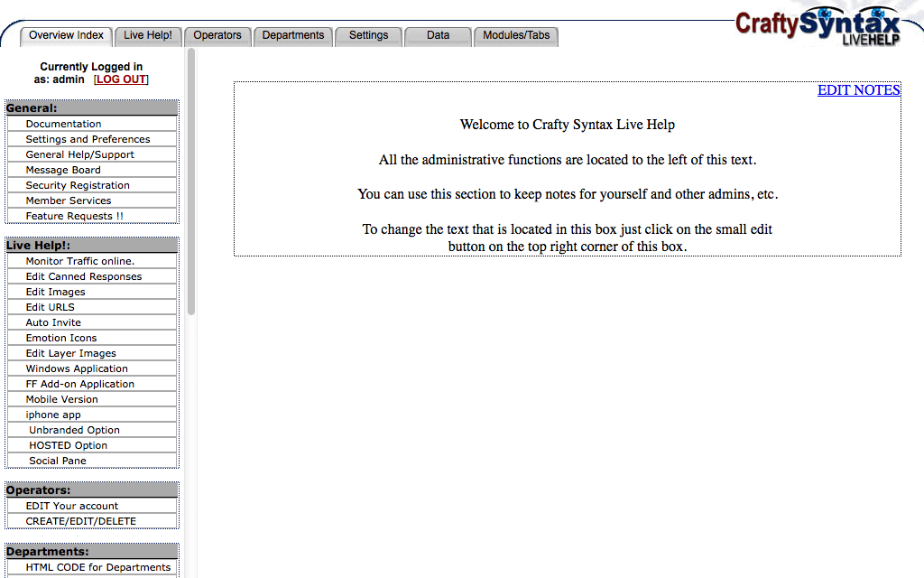Switch to the Live Help! tab
Screen dimensions: 924x578
click(148, 36)
